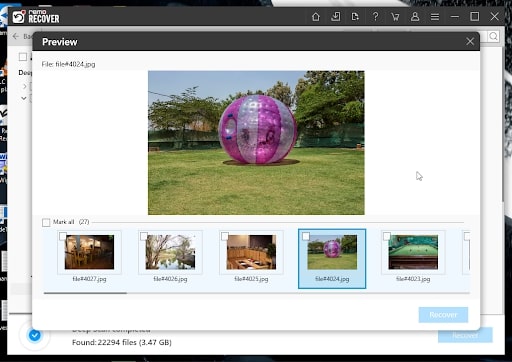Viewport: 512px width, 362px height.
Task: Go to the Home screen icon
Action: click(x=316, y=16)
